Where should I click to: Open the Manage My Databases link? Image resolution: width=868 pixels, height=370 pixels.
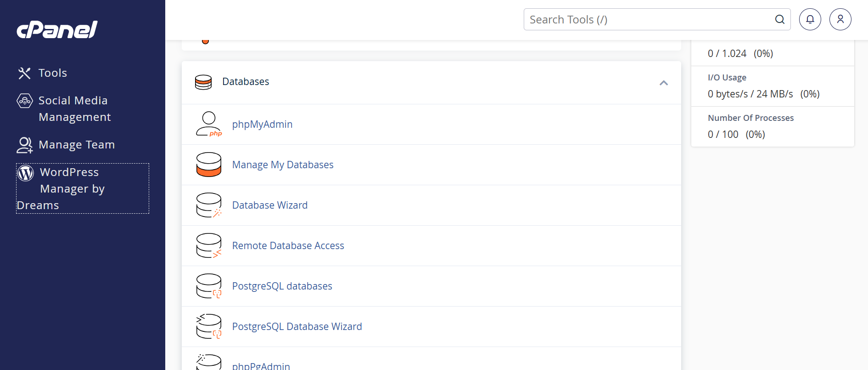click(x=283, y=165)
